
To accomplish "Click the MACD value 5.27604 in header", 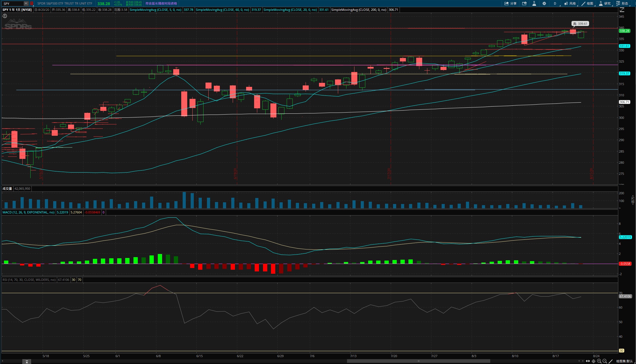I will (x=76, y=212).
